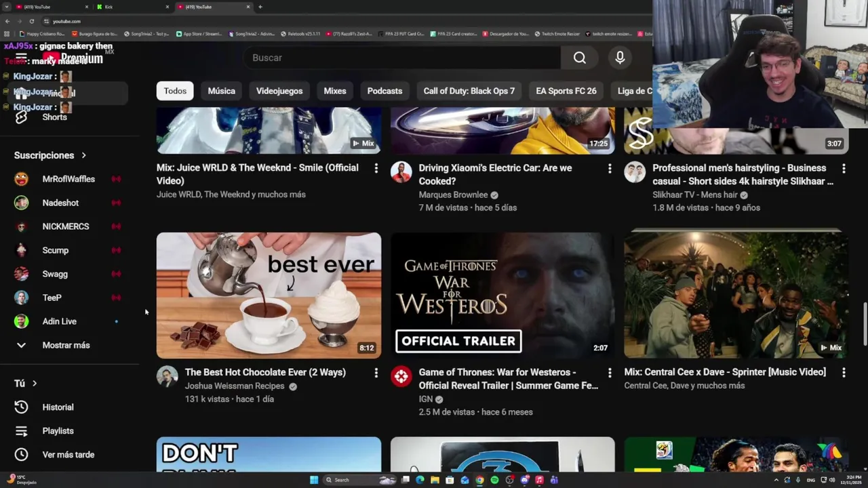Viewport: 868px width, 488px height.
Task: Open hot chocolate video thumbnail
Action: (269, 296)
